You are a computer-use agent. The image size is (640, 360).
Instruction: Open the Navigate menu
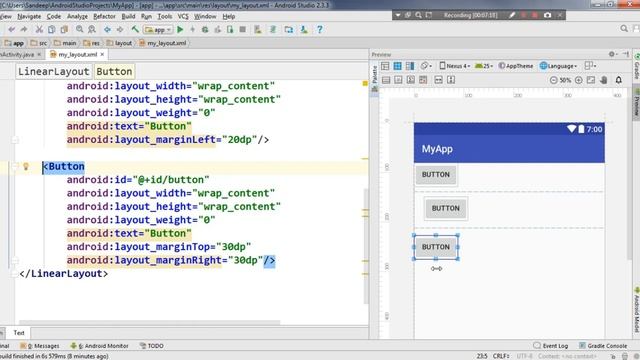click(29, 16)
